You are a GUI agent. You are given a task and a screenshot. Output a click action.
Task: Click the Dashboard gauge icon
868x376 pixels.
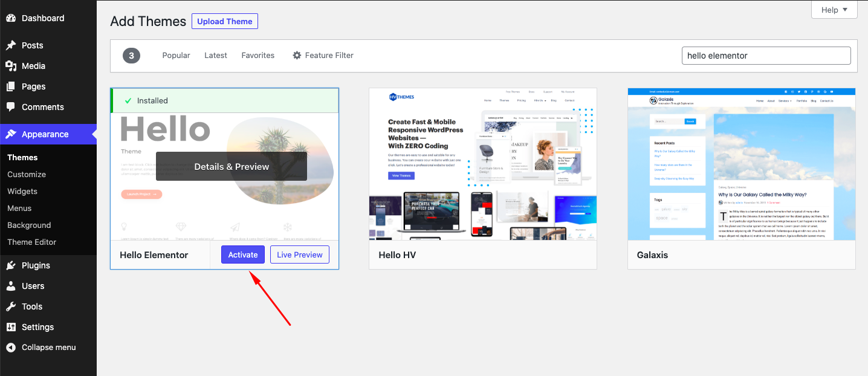[11, 18]
